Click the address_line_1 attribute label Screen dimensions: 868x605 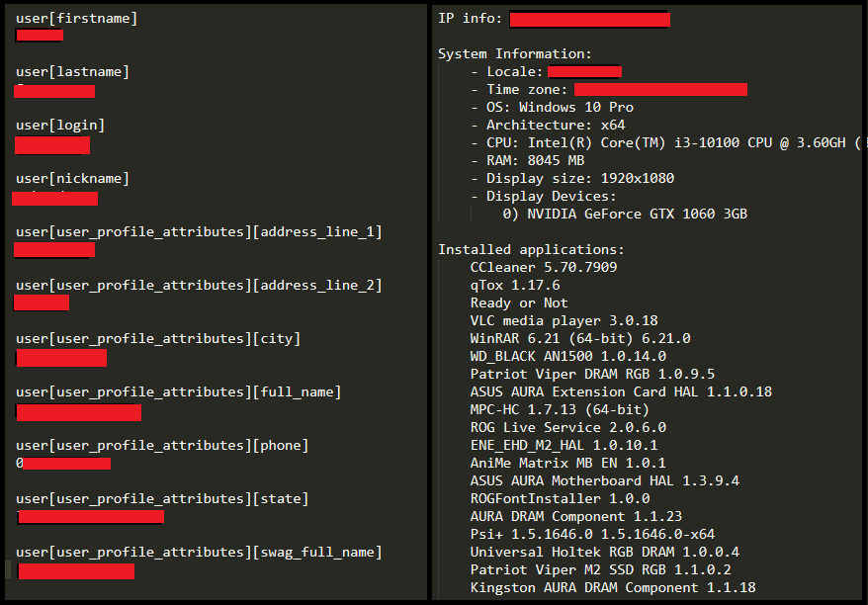point(199,232)
